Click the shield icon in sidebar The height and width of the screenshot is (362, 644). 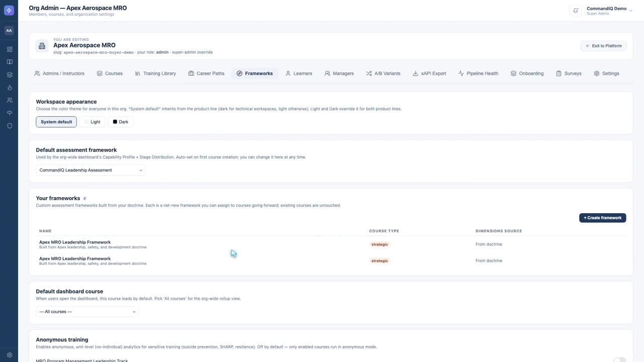(x=9, y=126)
